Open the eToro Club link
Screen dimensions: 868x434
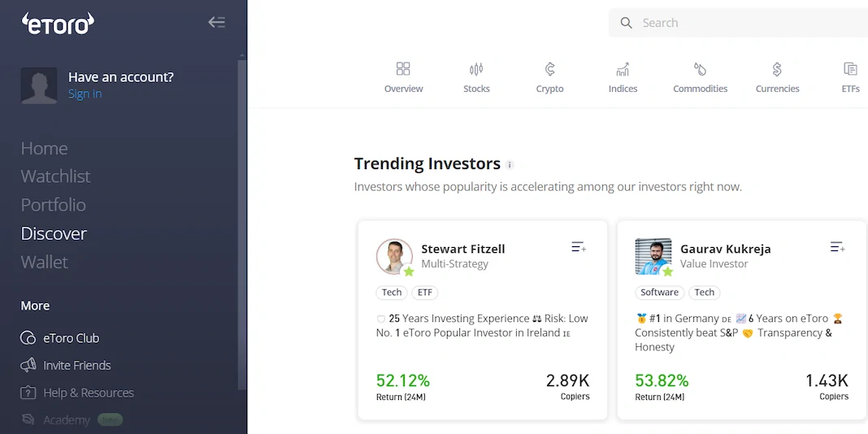tap(71, 338)
